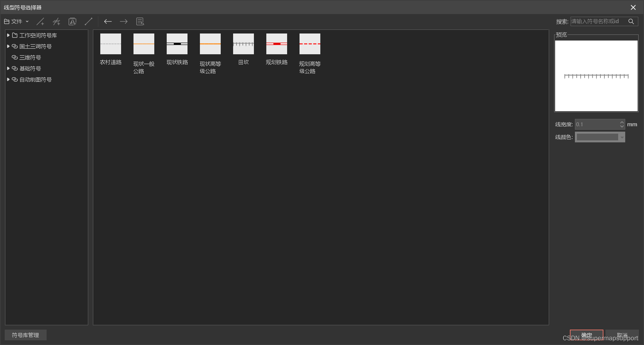Click the new 3D line symbol icon
The height and width of the screenshot is (345, 644).
(56, 22)
